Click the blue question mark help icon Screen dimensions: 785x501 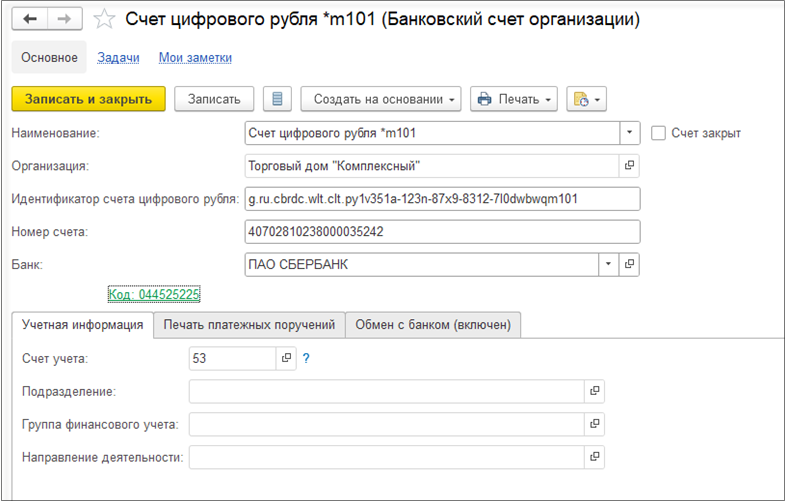(306, 358)
